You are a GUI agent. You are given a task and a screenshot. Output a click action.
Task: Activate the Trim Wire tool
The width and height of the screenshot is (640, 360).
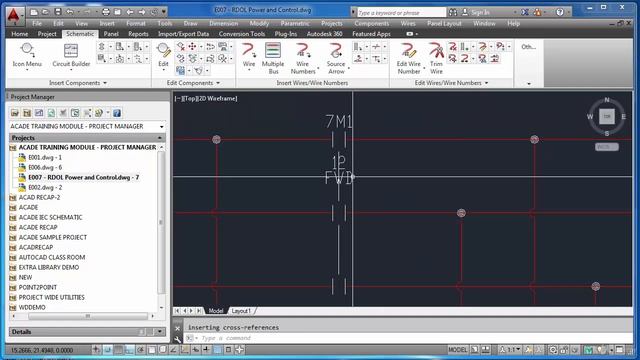coord(436,58)
